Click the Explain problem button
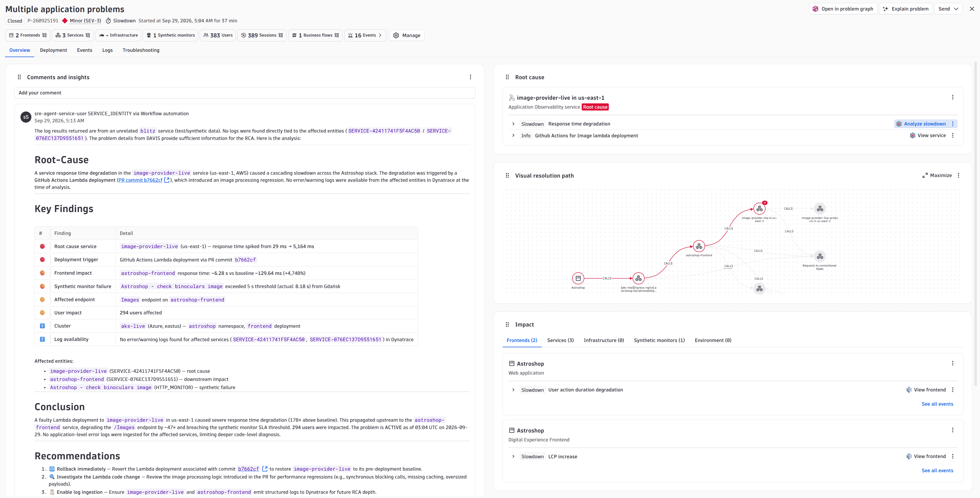 (906, 9)
